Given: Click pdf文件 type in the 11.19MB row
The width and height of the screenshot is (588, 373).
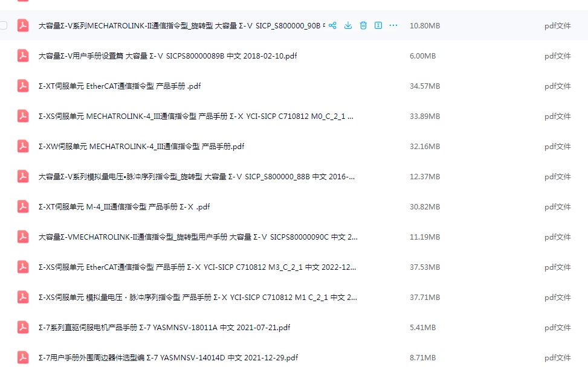Looking at the screenshot, I should [x=558, y=237].
